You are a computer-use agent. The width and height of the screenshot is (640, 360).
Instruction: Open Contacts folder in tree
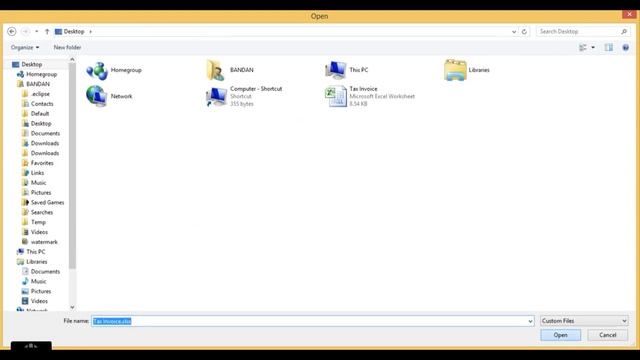tap(42, 104)
